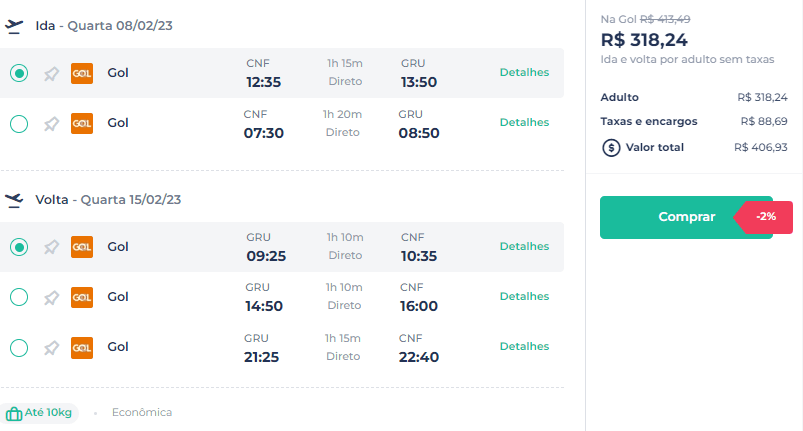Click the Gol logo on 07:30 flight
This screenshot has height=431, width=803.
coord(82,123)
